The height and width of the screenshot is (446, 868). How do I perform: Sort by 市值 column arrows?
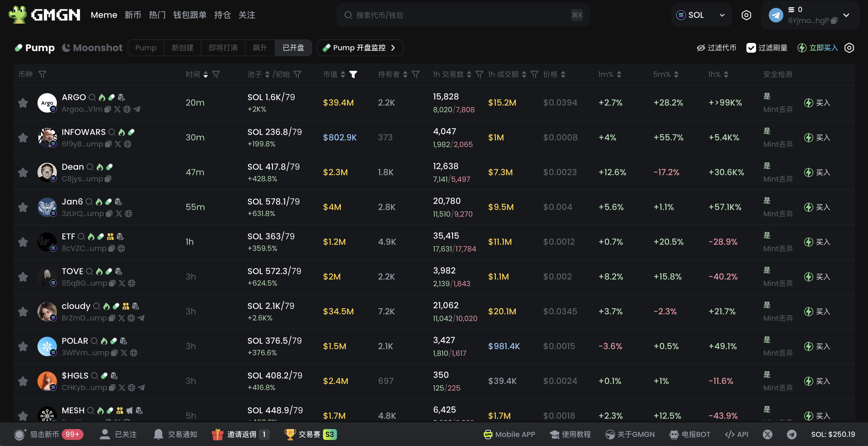[x=343, y=74]
